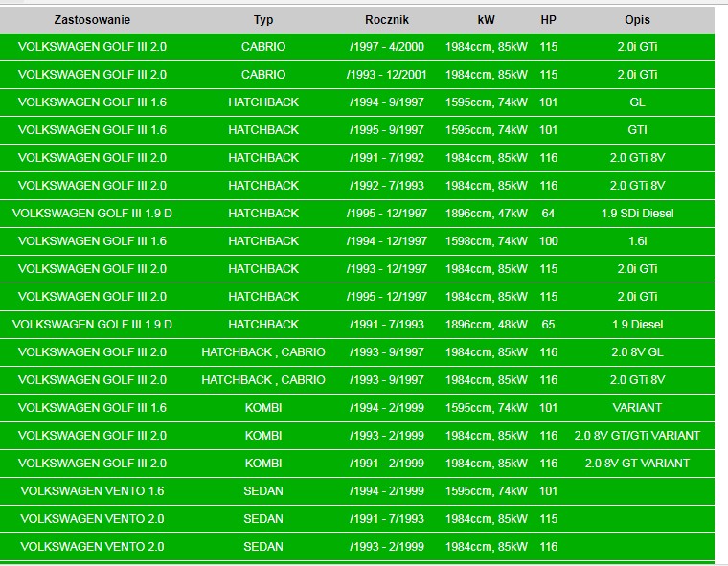Select the year range /1991 - 7/1992
Viewport: 728px width, 566px height.
point(387,158)
